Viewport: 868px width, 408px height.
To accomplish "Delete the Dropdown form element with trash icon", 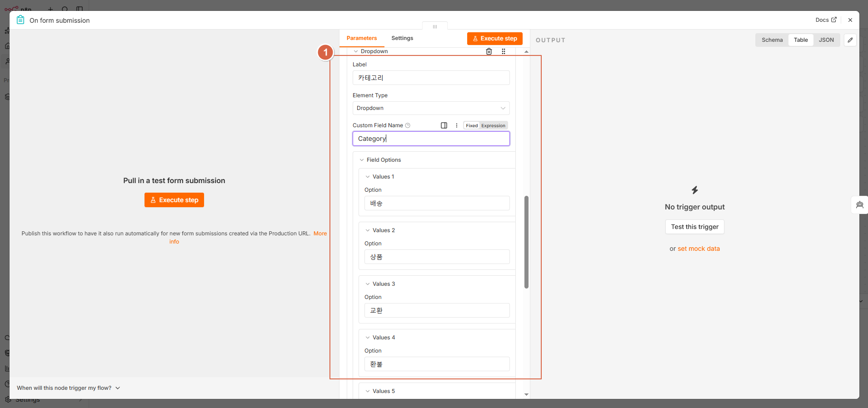I will [x=489, y=51].
